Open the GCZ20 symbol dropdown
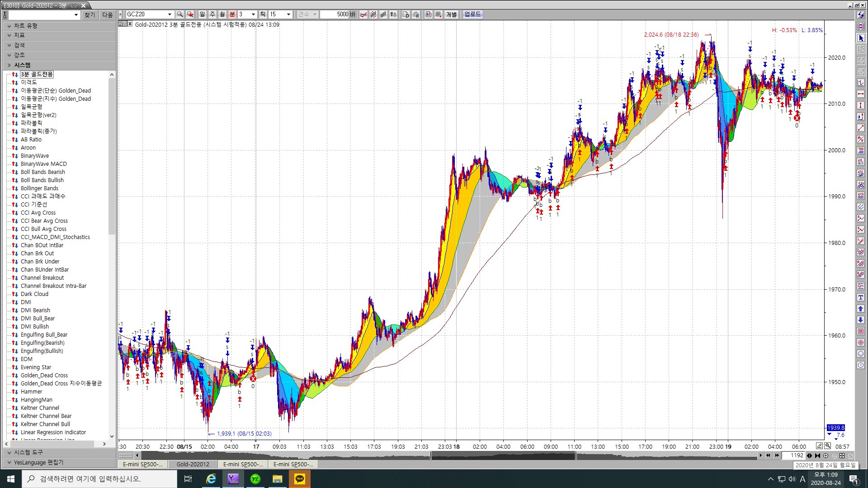This screenshot has height=488, width=868. coord(170,14)
